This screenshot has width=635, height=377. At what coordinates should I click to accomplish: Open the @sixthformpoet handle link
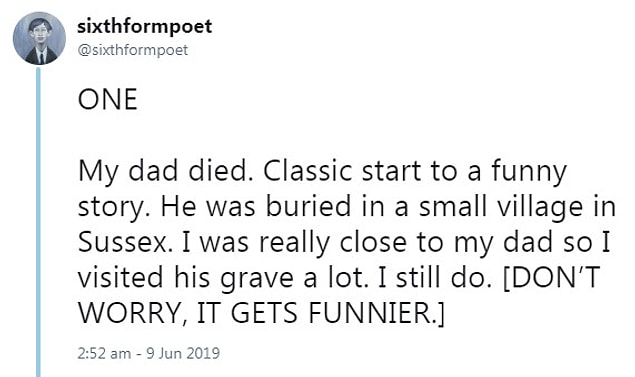tap(132, 50)
